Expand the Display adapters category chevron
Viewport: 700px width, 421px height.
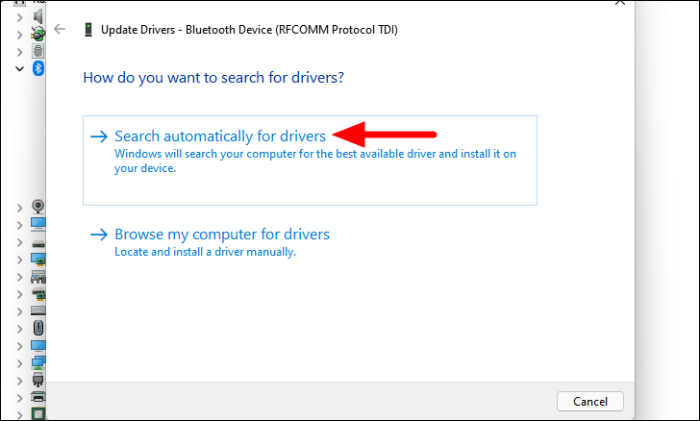[x=19, y=260]
